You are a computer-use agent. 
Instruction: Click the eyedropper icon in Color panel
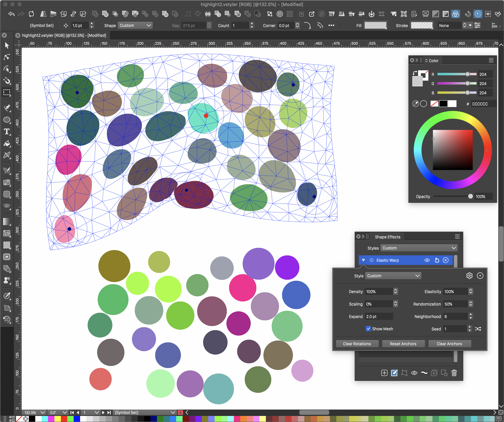click(415, 104)
